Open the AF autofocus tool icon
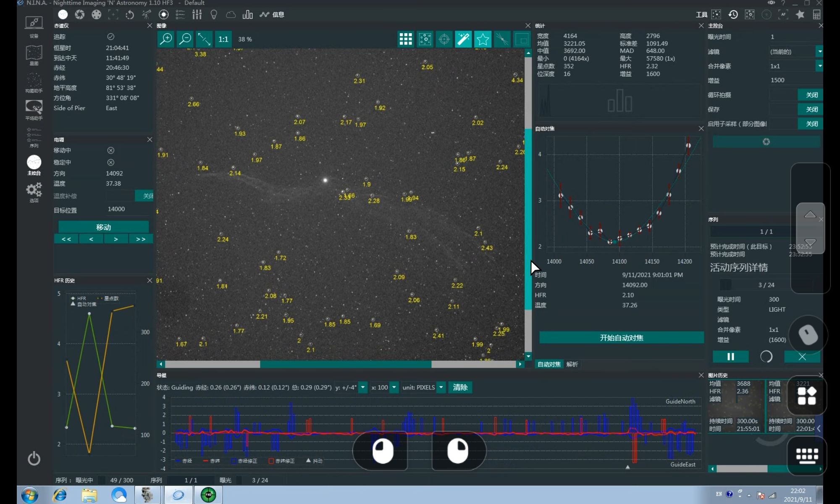840x504 pixels. click(x=783, y=15)
